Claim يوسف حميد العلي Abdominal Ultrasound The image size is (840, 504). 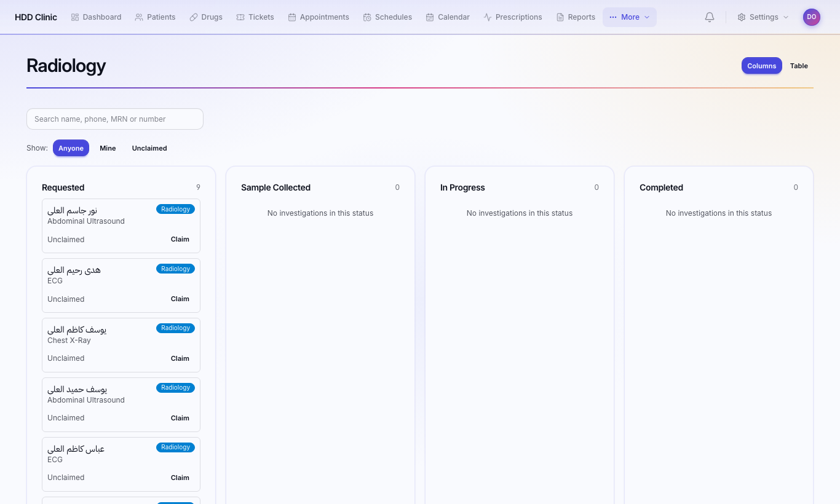(x=180, y=419)
